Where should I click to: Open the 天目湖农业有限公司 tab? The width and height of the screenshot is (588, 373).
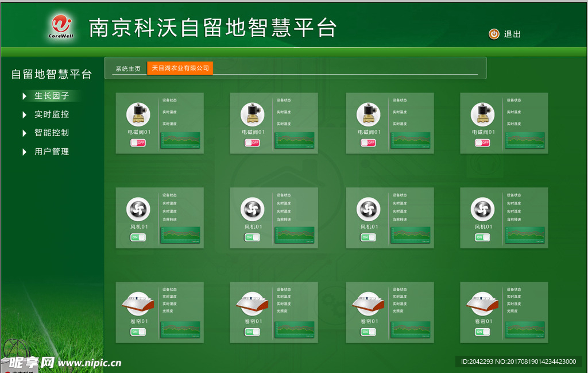pyautogui.click(x=180, y=67)
